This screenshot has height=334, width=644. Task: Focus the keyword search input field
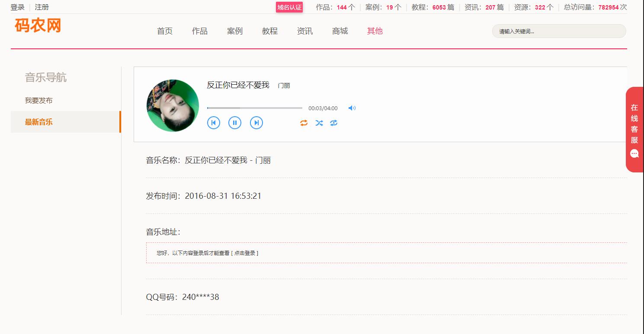pyautogui.click(x=559, y=31)
